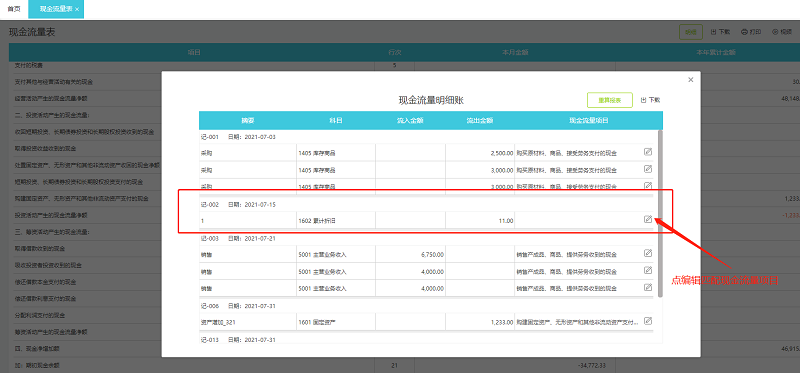Edit cash flow item for 2,500.00 purchase row
Screen dimensions: 800x373
coord(648,152)
